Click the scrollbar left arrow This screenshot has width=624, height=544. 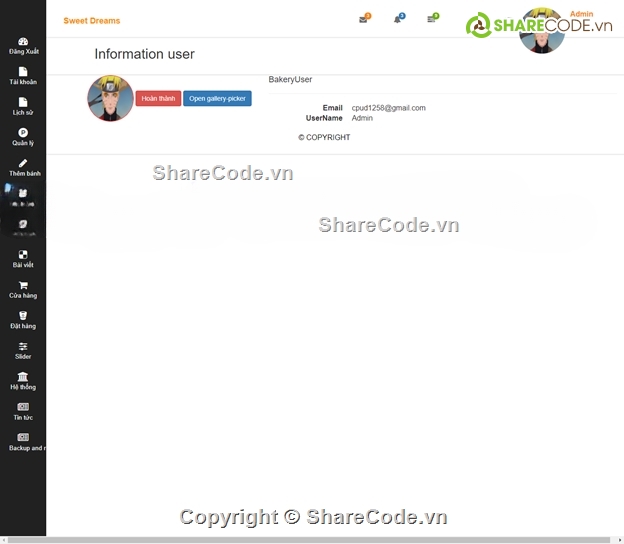4,540
